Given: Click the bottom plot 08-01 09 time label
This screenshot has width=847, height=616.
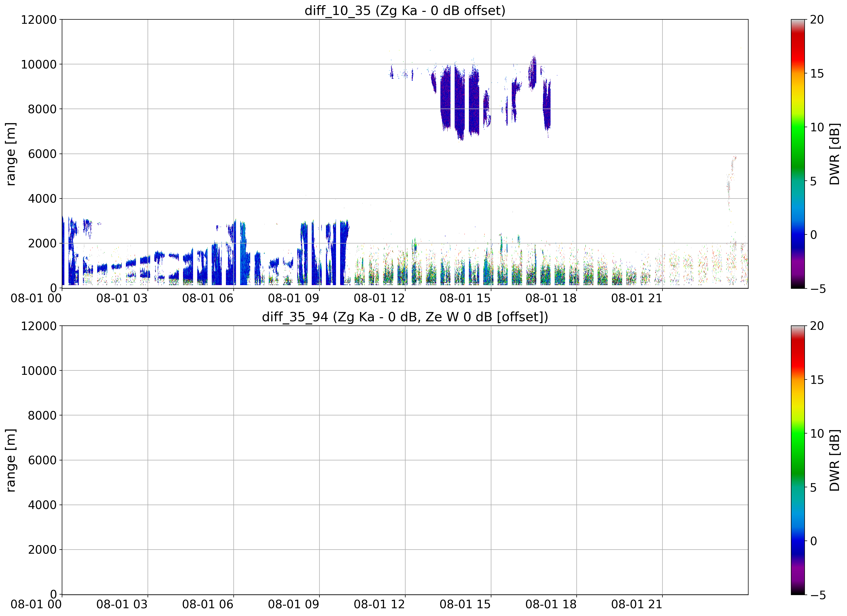Looking at the screenshot, I should coord(294,604).
